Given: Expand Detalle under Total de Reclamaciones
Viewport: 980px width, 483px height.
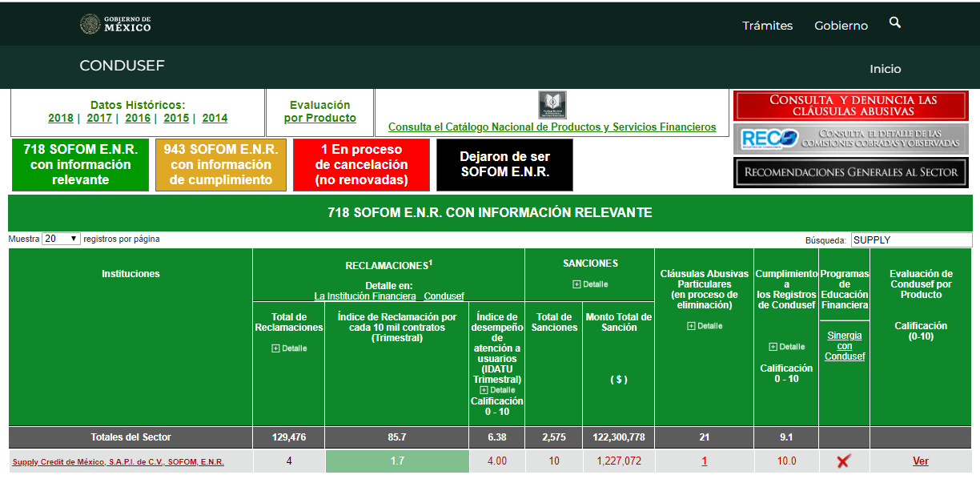Looking at the screenshot, I should pos(289,348).
